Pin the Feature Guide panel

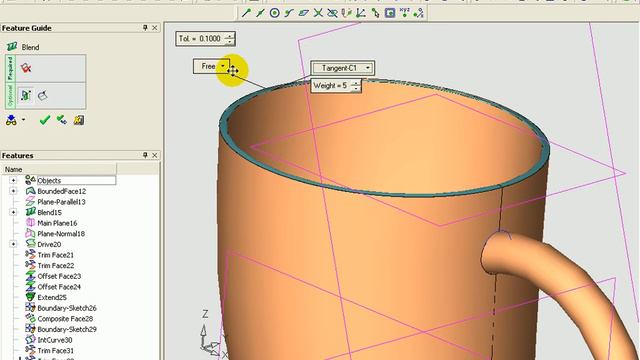(x=145, y=28)
